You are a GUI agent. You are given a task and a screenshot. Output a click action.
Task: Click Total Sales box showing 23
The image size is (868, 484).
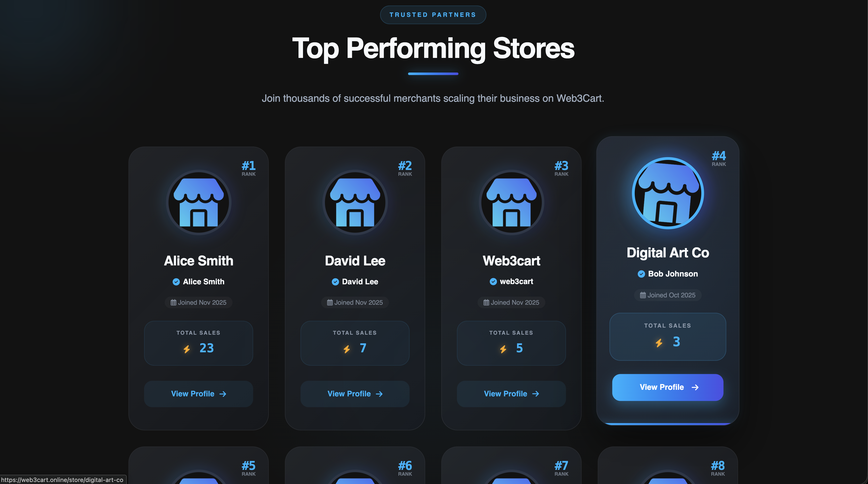tap(198, 343)
